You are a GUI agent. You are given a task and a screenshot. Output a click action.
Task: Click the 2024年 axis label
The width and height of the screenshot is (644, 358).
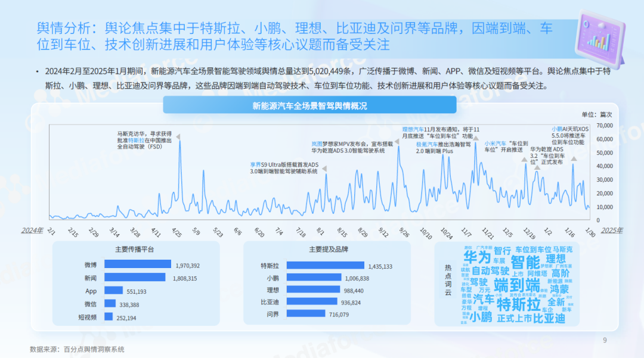tap(32, 231)
